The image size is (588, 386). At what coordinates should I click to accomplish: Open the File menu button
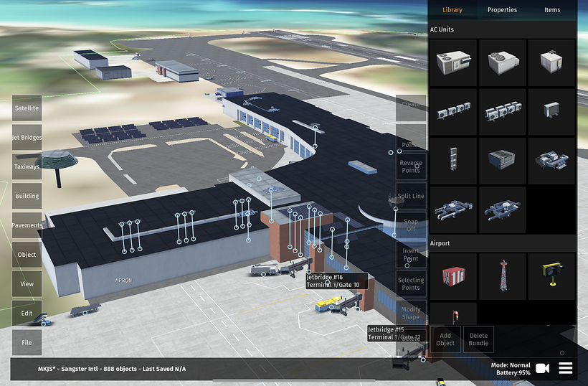[27, 342]
